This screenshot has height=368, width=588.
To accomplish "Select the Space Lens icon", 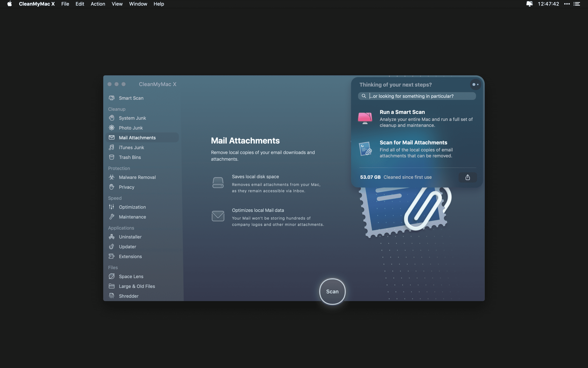I will pyautogui.click(x=112, y=276).
